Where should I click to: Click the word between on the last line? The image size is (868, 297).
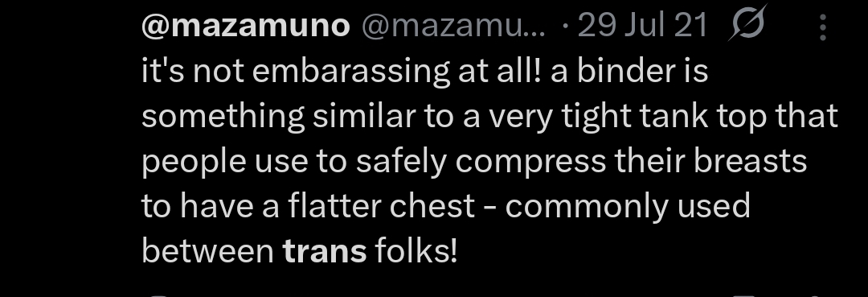point(207,251)
